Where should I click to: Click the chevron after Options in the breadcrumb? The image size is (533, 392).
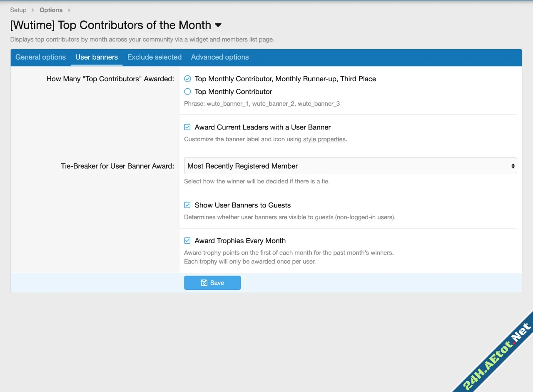pyautogui.click(x=68, y=10)
